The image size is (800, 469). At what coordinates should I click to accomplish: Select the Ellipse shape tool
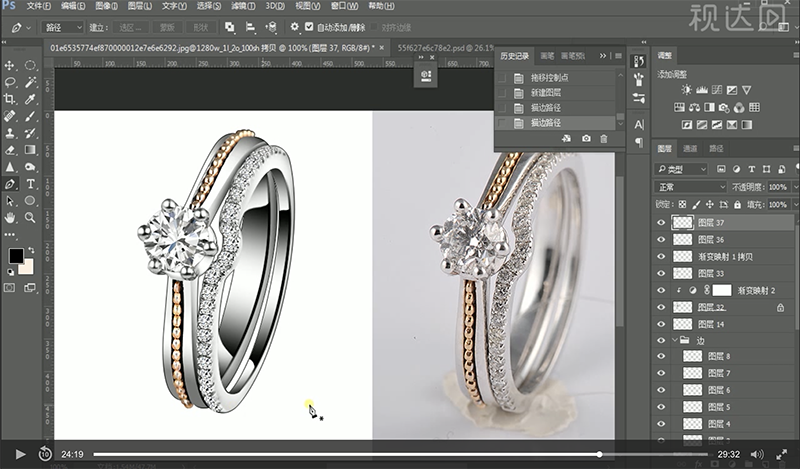[30, 201]
